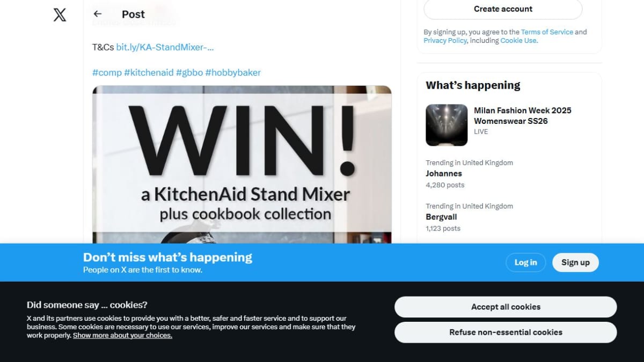Select the #comp hashtag
Viewport: 644px width, 362px height.
(107, 72)
